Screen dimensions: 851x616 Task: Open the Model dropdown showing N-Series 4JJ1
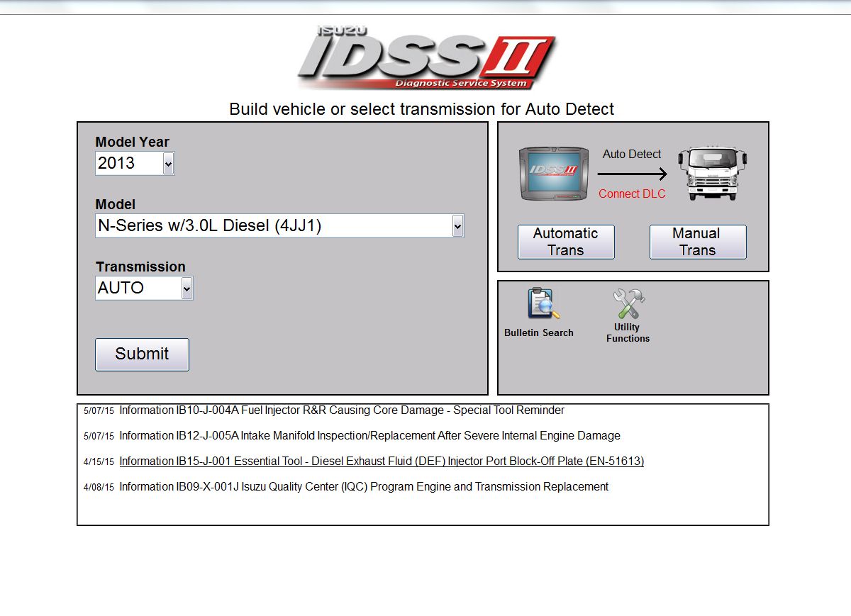tap(457, 226)
